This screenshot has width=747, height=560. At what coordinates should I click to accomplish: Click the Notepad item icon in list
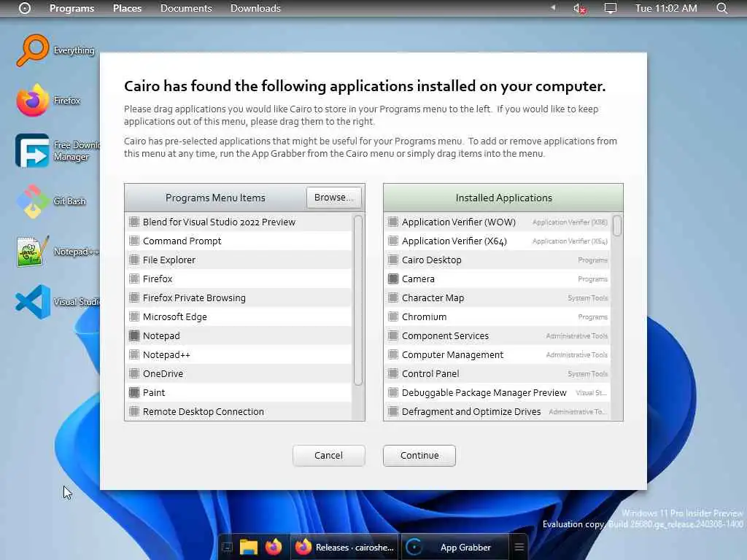coord(134,335)
